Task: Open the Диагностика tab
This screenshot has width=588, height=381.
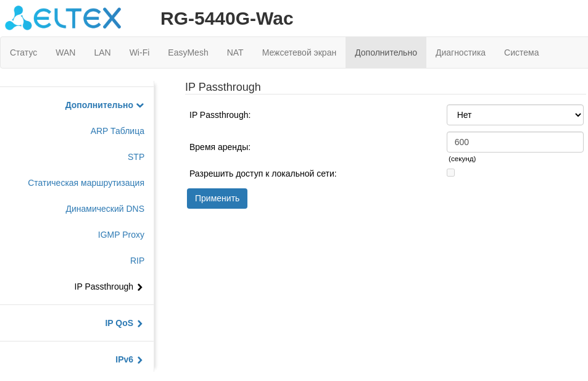Action: coord(460,52)
